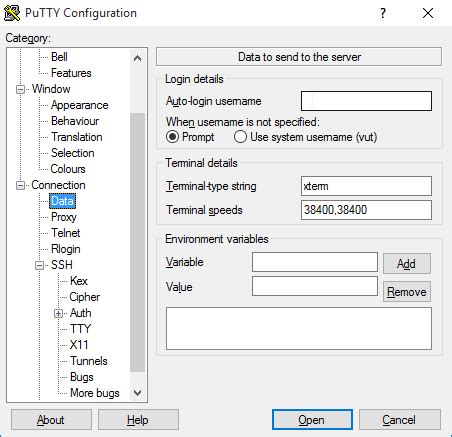This screenshot has height=437, width=452.
Task: Open the Kex settings
Action: pos(79,281)
